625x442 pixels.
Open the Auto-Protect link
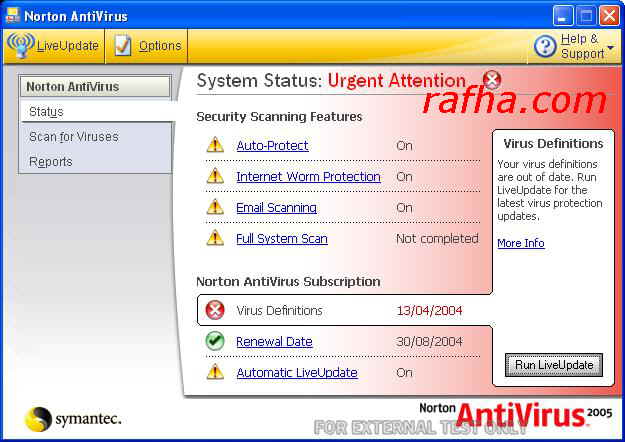pos(272,145)
